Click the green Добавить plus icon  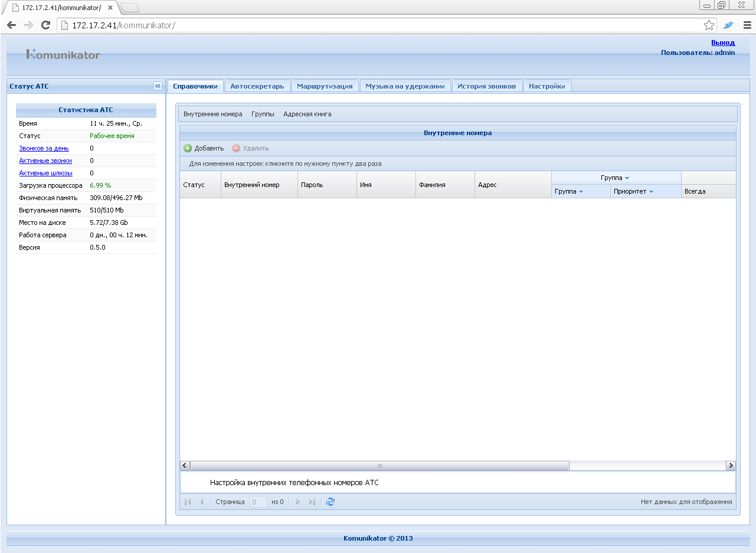point(188,148)
